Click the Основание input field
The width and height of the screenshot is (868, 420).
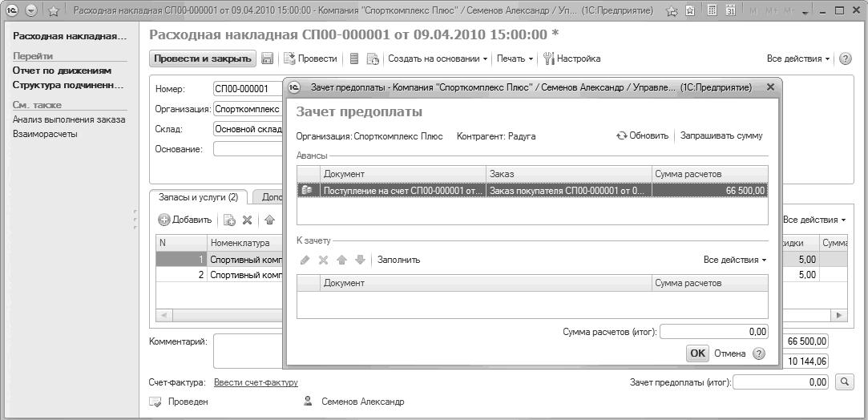[248, 149]
